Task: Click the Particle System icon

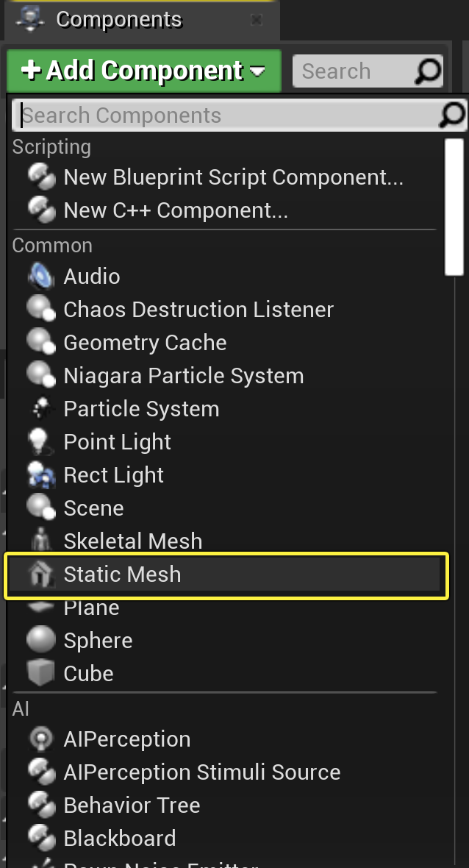Action: (x=40, y=409)
